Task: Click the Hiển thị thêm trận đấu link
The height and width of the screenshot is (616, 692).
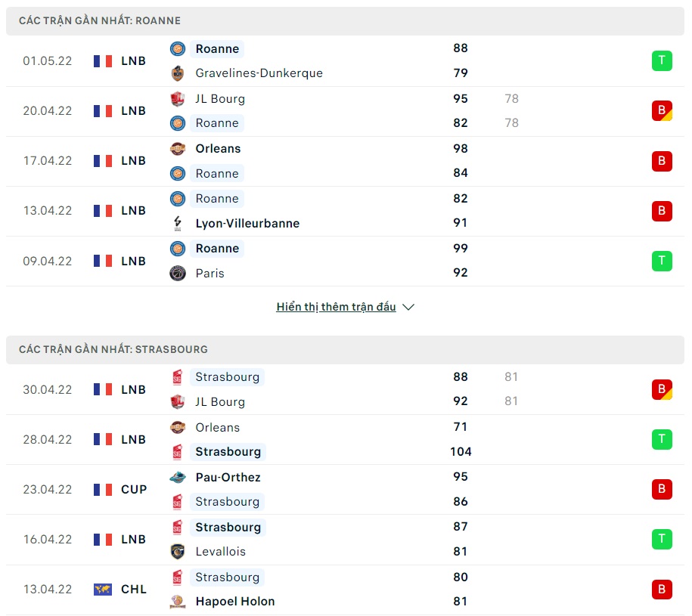Action: 336,307
